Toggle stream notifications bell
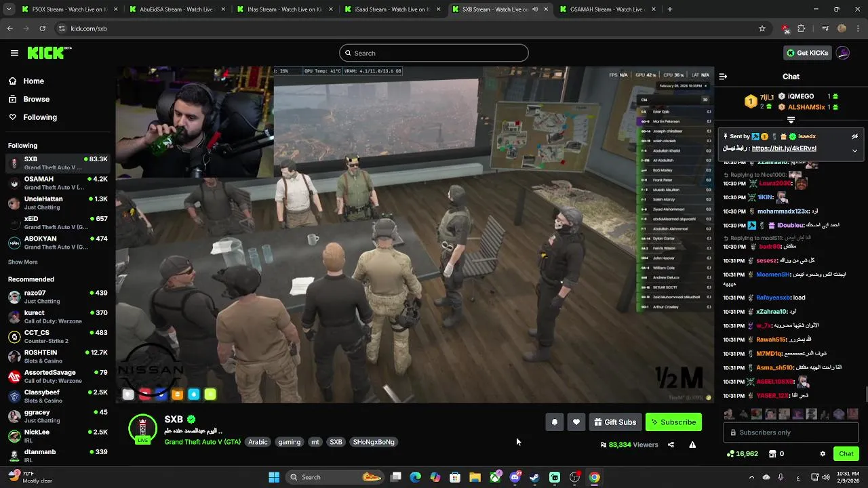The width and height of the screenshot is (868, 488). tap(555, 422)
